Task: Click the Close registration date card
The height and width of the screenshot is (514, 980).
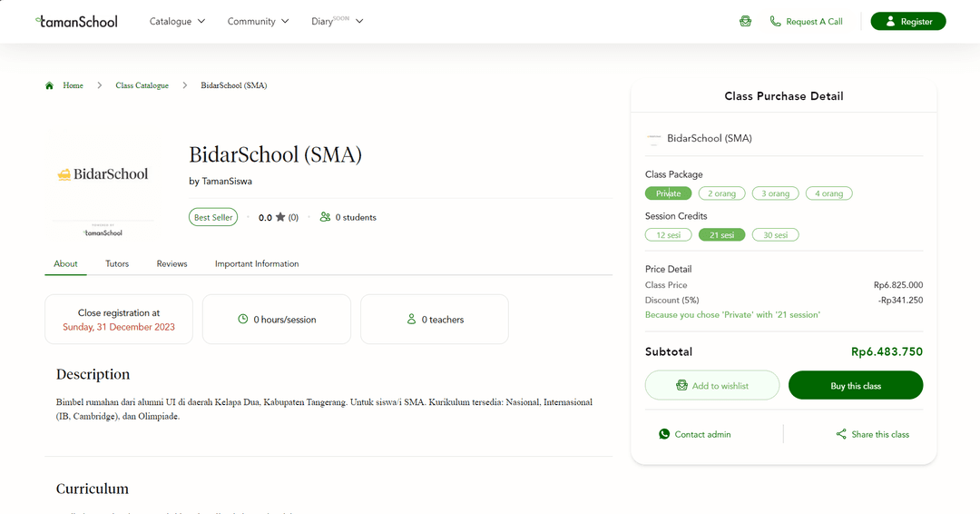Action: tap(119, 320)
